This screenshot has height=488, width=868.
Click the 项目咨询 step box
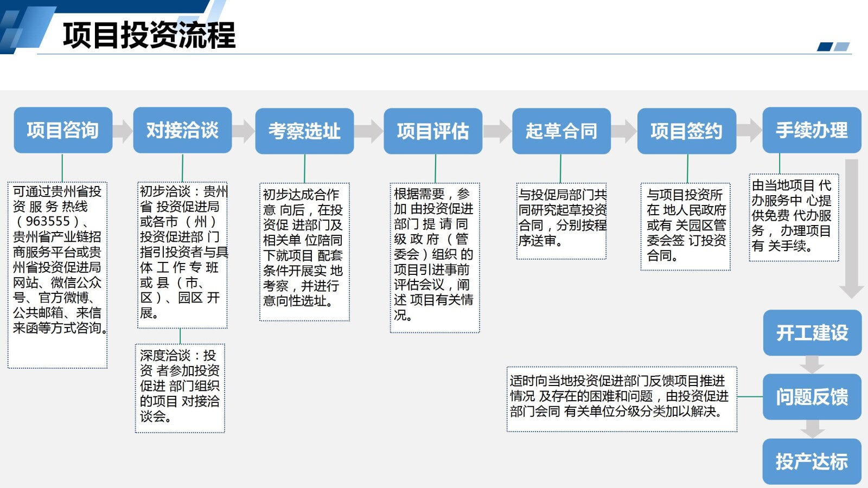coord(62,131)
